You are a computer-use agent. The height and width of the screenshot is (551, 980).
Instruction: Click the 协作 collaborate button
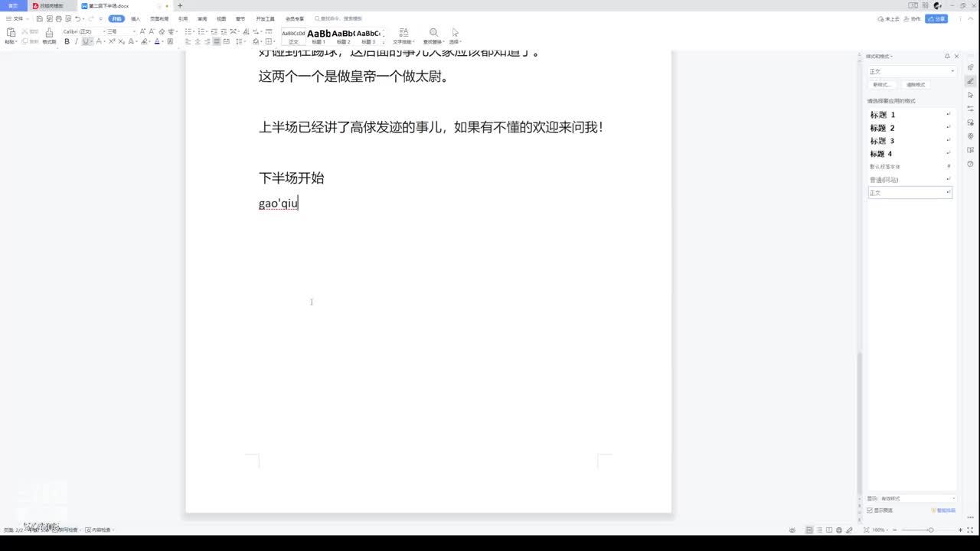point(913,18)
